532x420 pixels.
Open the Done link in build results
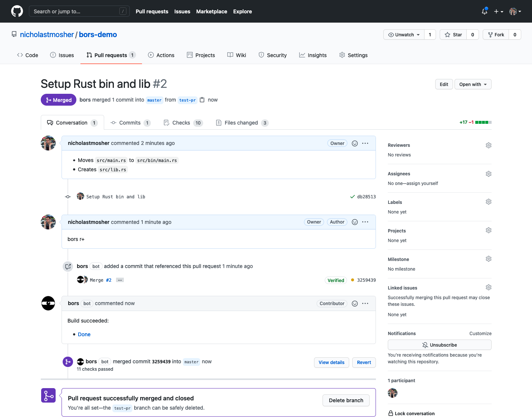point(84,334)
